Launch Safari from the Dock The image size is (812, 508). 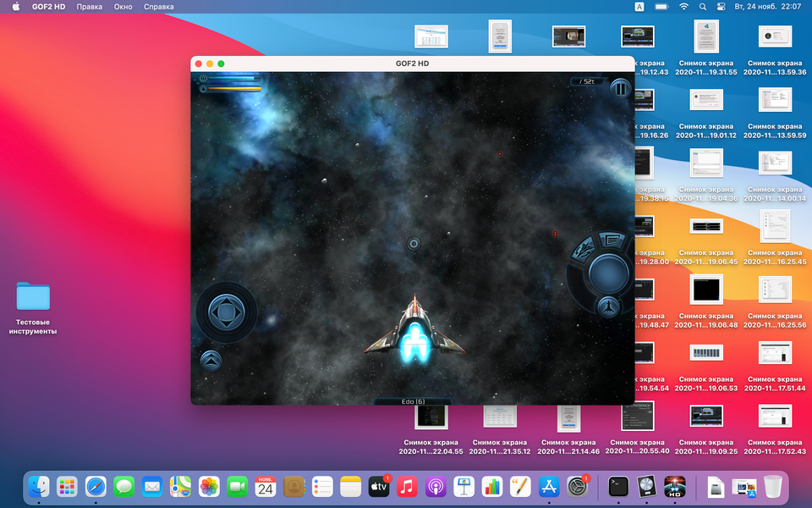point(96,487)
